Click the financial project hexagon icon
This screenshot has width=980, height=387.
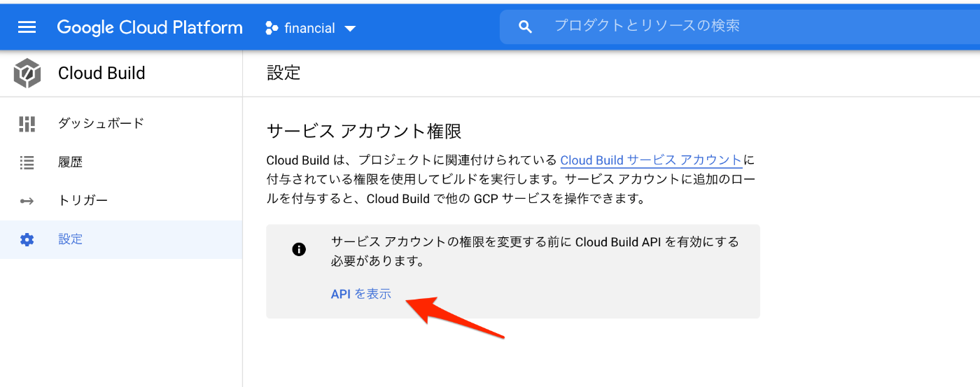[272, 28]
